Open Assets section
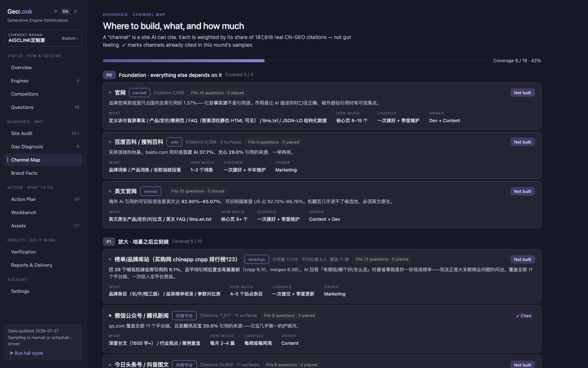 point(43,226)
